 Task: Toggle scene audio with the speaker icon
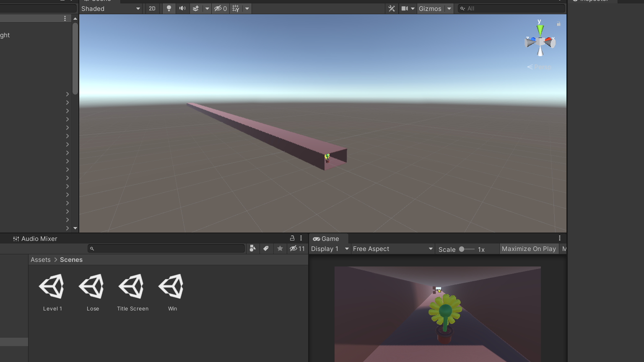pos(182,8)
